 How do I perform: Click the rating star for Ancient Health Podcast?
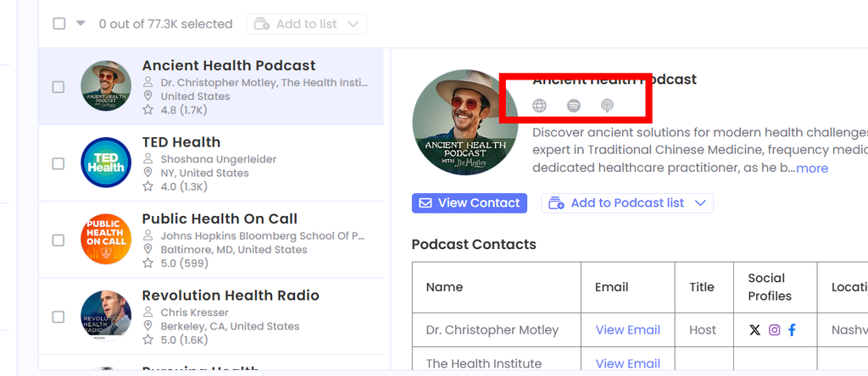[x=147, y=110]
